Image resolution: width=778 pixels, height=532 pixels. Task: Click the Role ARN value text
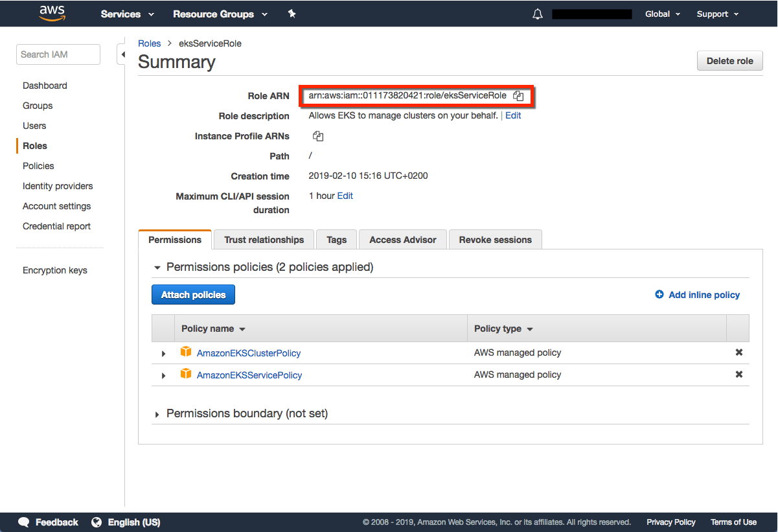click(x=407, y=95)
